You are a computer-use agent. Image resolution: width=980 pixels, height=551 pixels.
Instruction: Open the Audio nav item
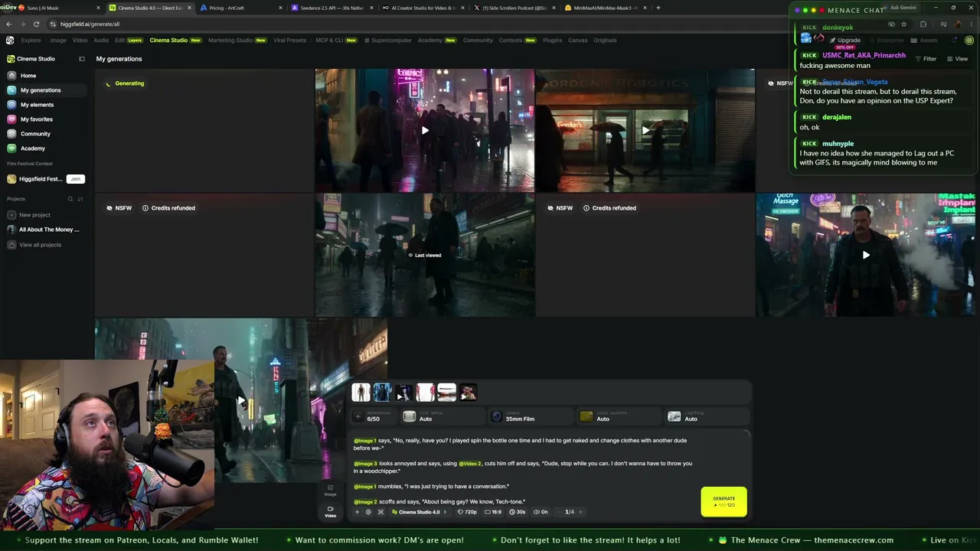[x=101, y=40]
